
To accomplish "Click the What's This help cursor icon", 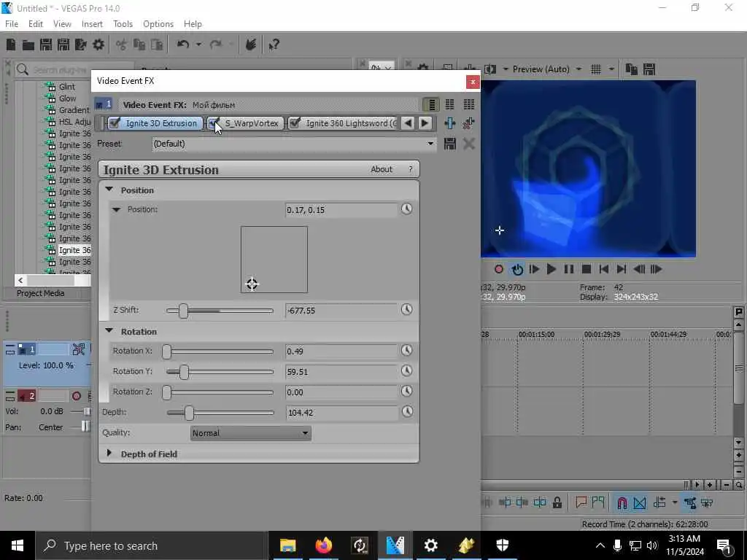I will click(x=274, y=44).
